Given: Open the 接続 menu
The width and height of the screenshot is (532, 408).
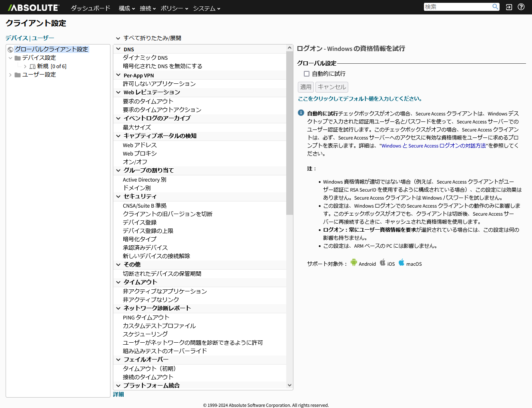Looking at the screenshot, I should pyautogui.click(x=148, y=8).
